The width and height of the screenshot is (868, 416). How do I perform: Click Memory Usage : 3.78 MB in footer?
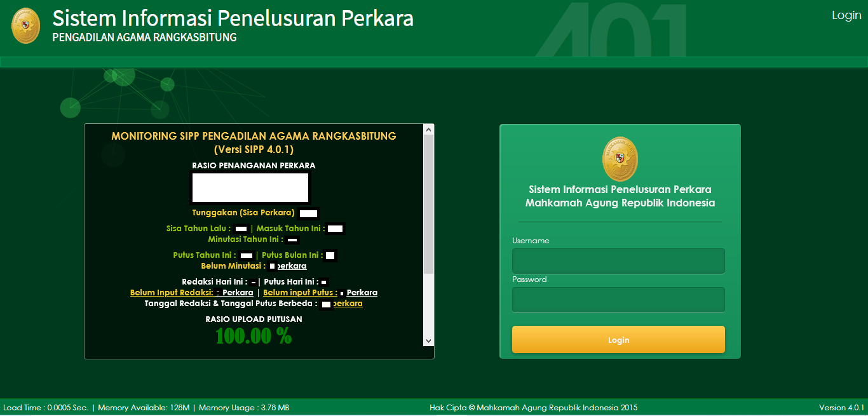(x=244, y=408)
